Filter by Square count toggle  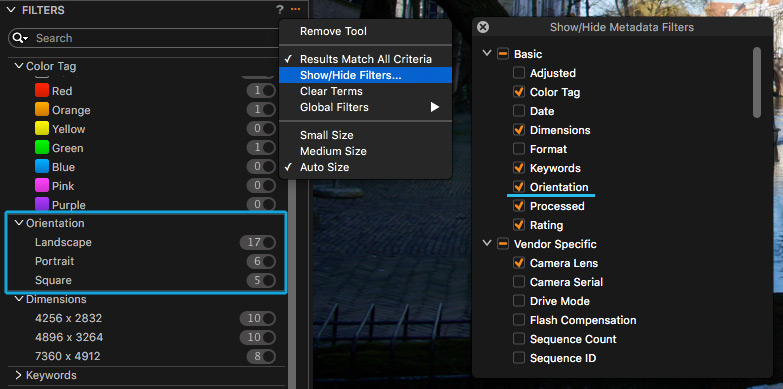coord(261,280)
